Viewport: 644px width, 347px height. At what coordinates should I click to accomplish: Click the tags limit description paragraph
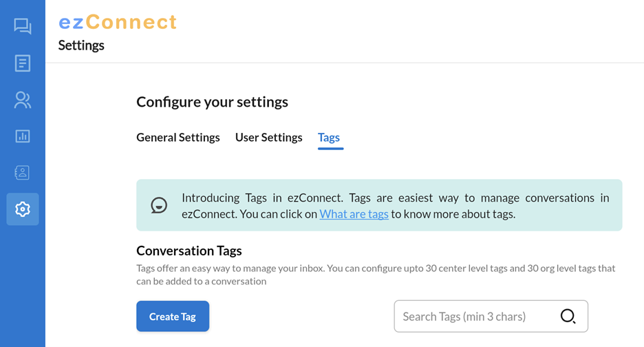[x=376, y=275]
